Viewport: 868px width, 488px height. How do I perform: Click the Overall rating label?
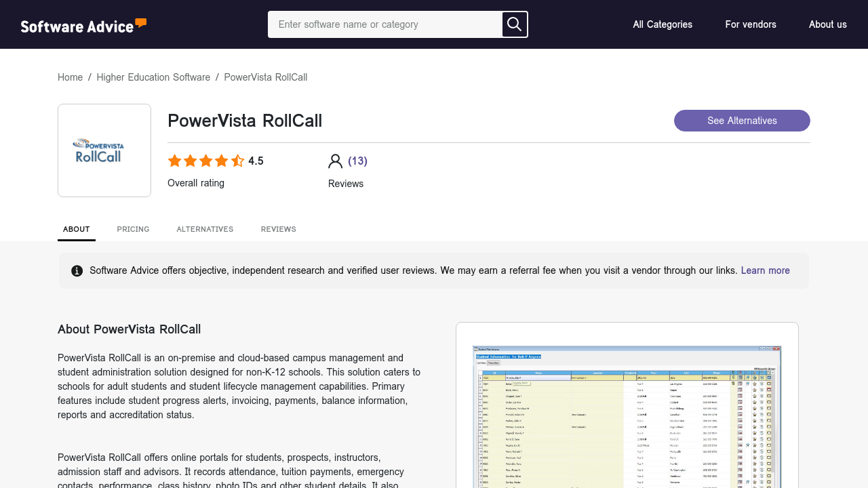(196, 183)
